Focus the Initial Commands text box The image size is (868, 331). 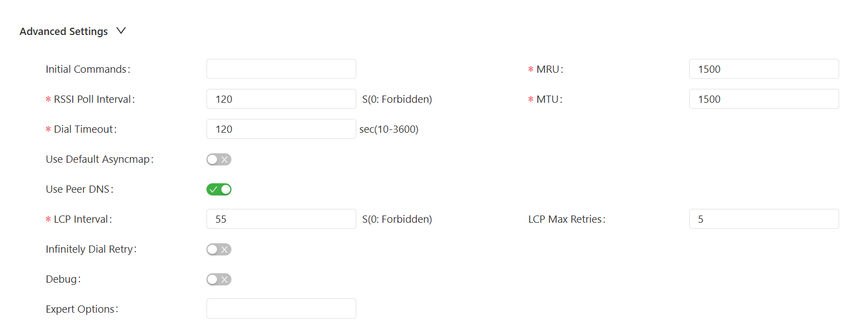(x=281, y=69)
